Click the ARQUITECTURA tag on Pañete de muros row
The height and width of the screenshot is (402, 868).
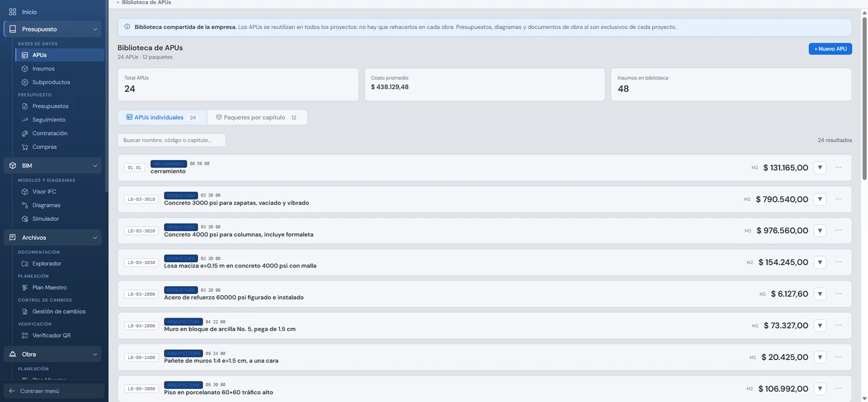183,353
